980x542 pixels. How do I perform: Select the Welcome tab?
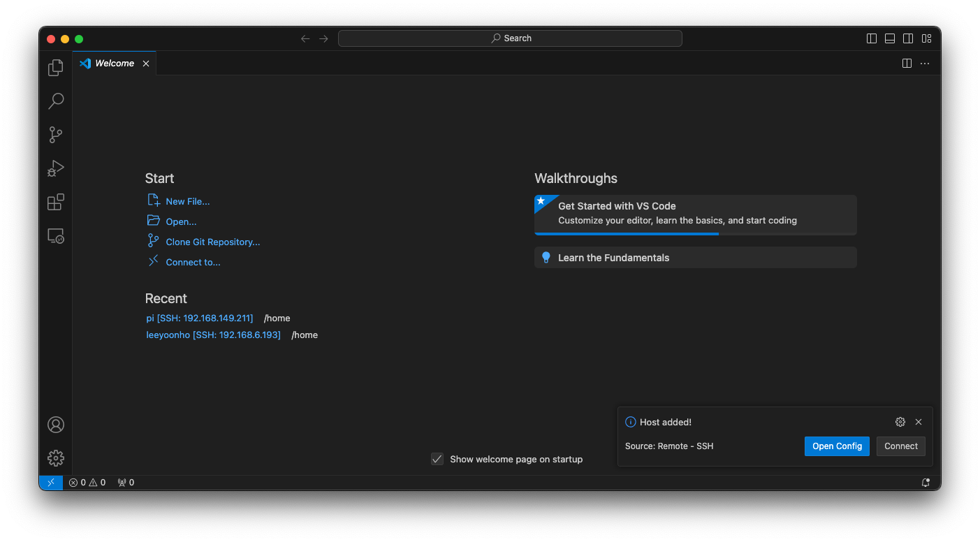click(114, 64)
